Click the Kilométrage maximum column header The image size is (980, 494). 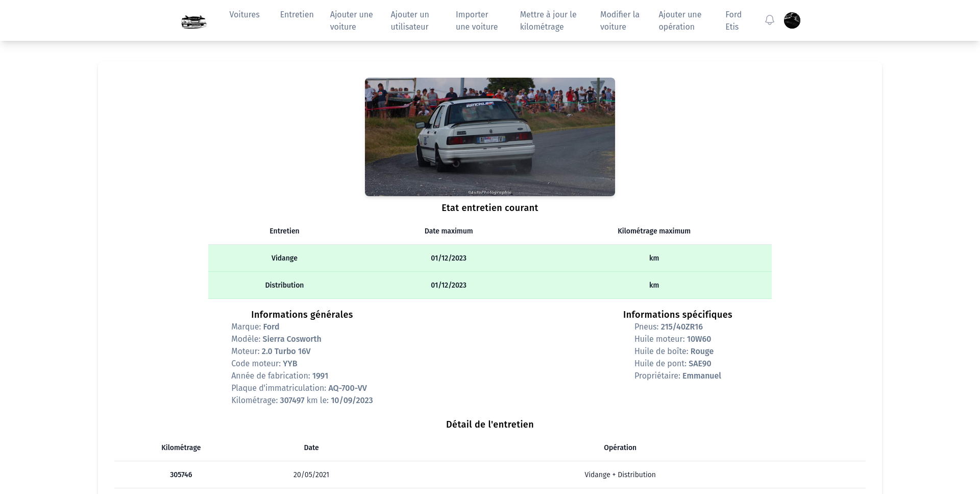click(x=654, y=231)
